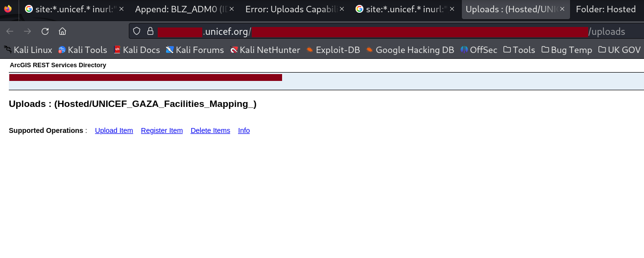Expand the UK GOV bookmark folder
The width and height of the screenshot is (644, 258).
pos(620,50)
